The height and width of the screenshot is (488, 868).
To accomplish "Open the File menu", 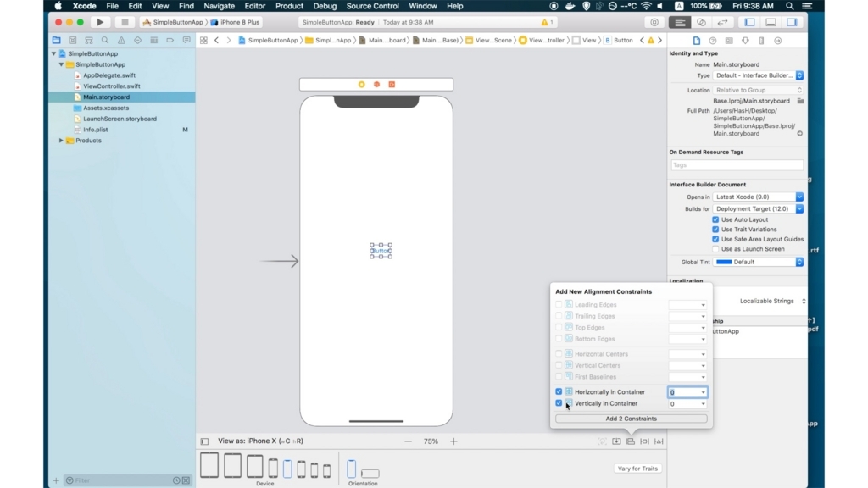I will tap(113, 6).
